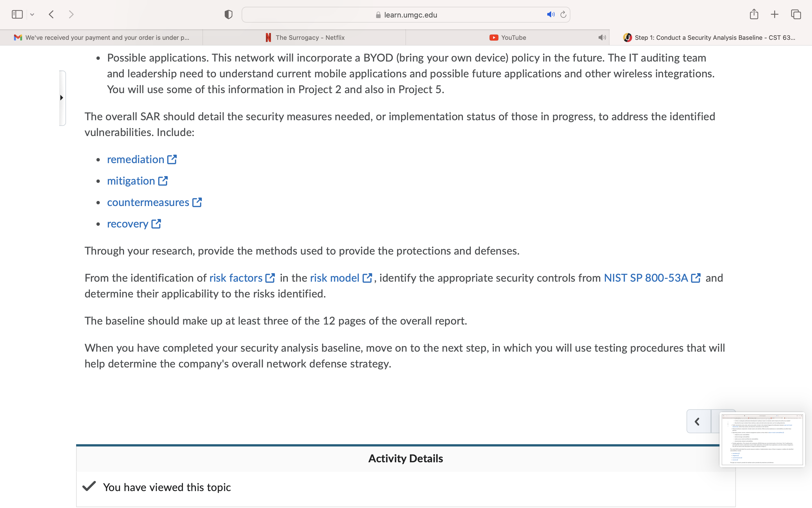Open the recovery link
This screenshot has height=508, width=812.
pyautogui.click(x=127, y=224)
